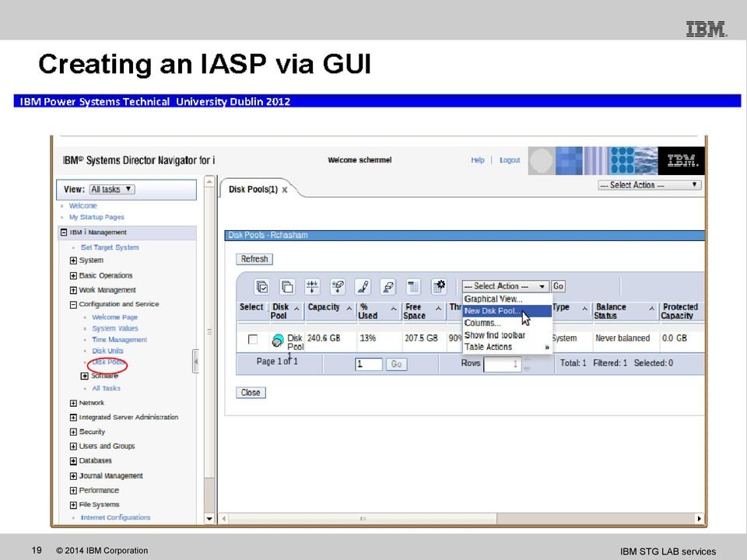Open the View All tasks dropdown
The image size is (747, 560).
(x=112, y=190)
